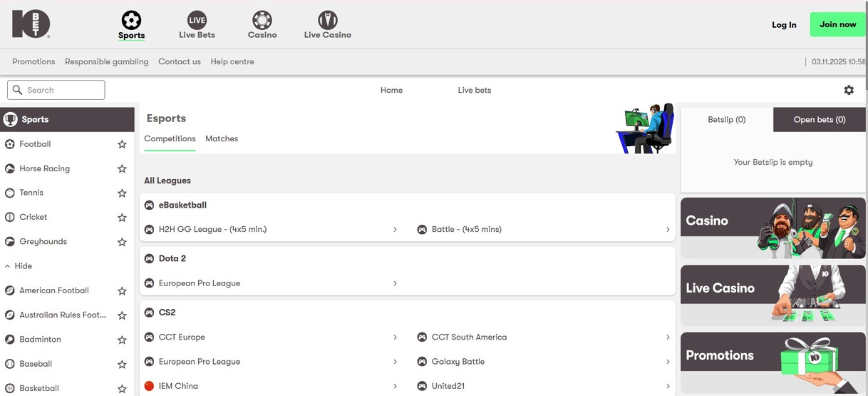Open the Sports section icon
The height and width of the screenshot is (396, 868).
(131, 19)
